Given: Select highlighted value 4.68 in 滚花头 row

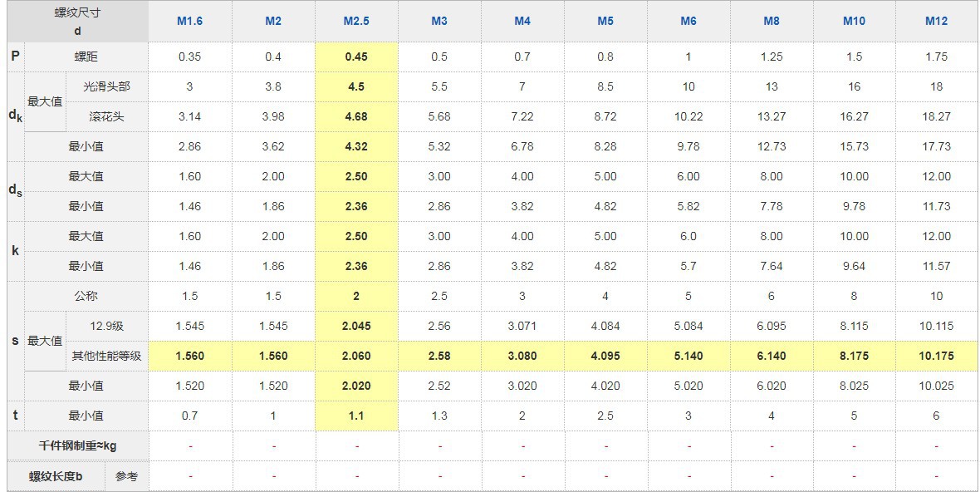Looking at the screenshot, I should click(356, 116).
